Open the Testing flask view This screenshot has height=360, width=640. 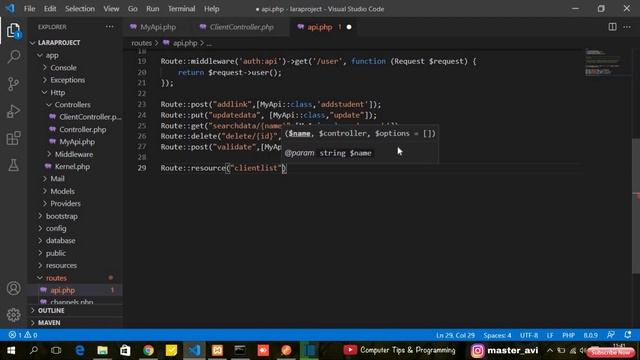pos(13,165)
